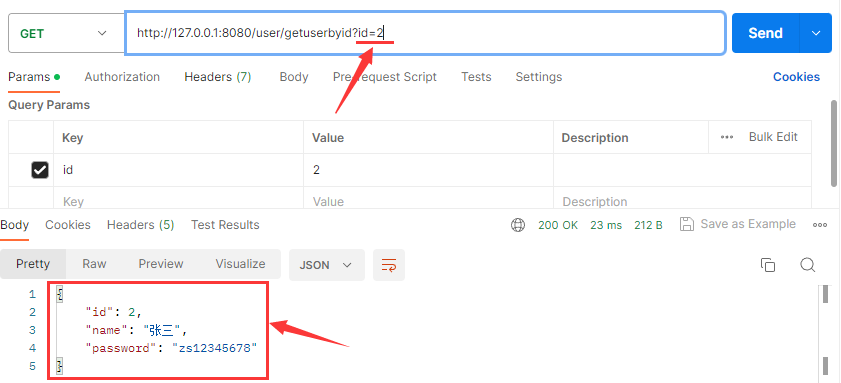This screenshot has height=383, width=841.
Task: Click Save as Example
Action: pyautogui.click(x=737, y=224)
